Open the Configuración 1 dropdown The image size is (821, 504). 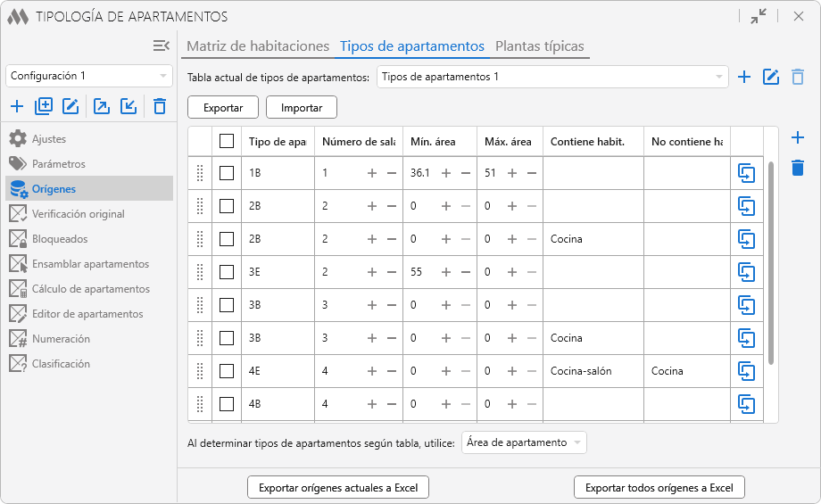[x=89, y=77]
